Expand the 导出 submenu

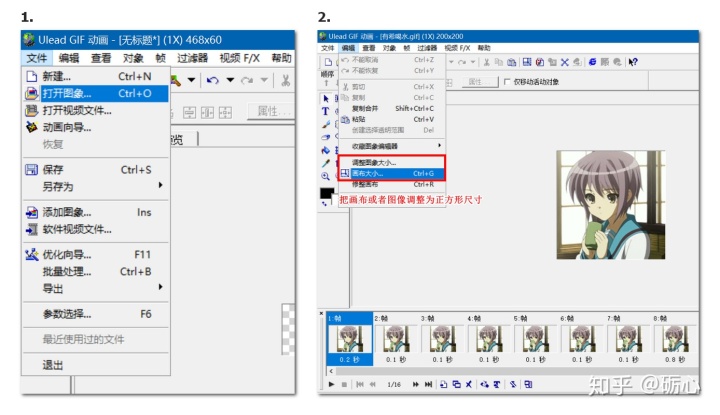tap(96, 288)
